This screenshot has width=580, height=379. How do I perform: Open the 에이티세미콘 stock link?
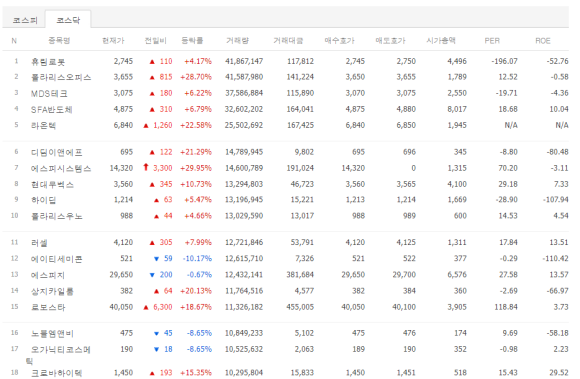pyautogui.click(x=57, y=259)
